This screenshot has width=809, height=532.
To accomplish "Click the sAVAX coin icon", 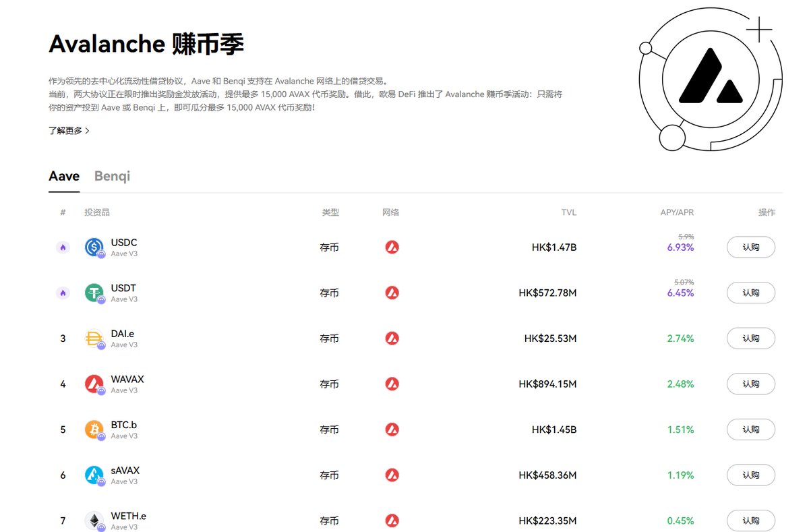I will click(94, 475).
